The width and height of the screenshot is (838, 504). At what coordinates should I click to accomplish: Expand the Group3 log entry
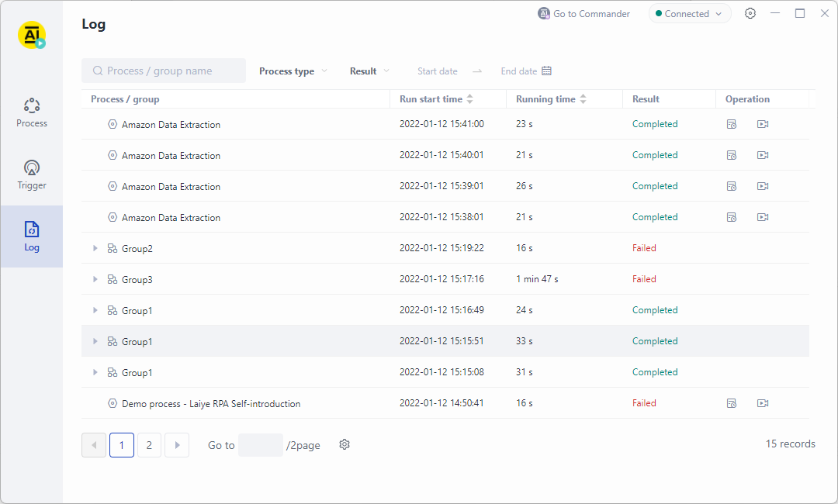click(x=95, y=279)
